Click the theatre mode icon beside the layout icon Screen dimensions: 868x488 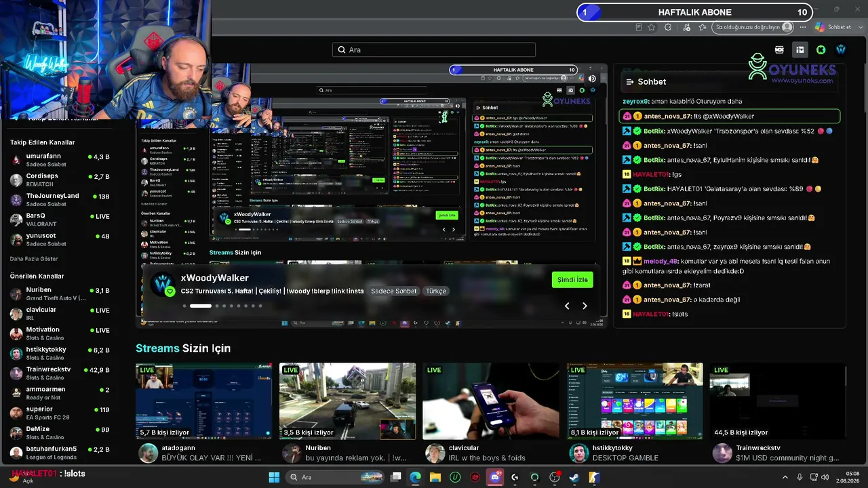tap(780, 49)
